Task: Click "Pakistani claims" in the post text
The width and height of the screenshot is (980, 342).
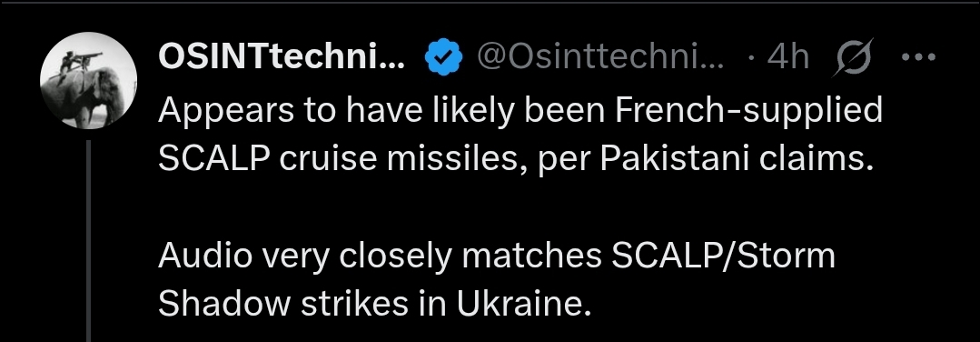Action: (x=737, y=159)
